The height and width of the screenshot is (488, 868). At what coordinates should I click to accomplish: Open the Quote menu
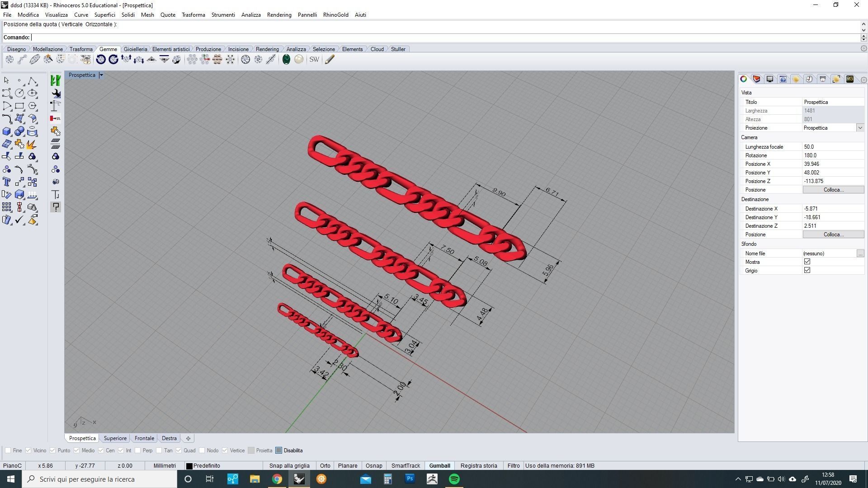[x=168, y=15]
